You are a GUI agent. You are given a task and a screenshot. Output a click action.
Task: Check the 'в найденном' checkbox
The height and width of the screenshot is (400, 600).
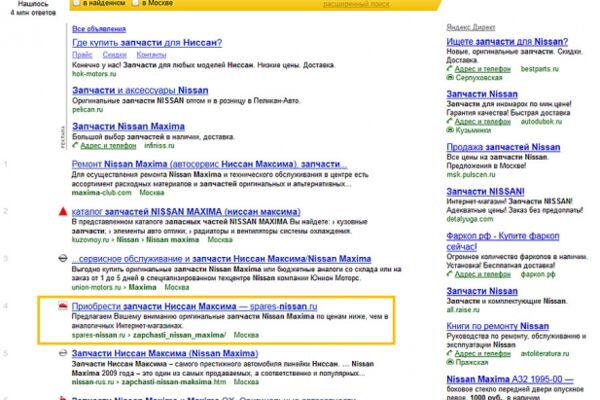(x=77, y=3)
